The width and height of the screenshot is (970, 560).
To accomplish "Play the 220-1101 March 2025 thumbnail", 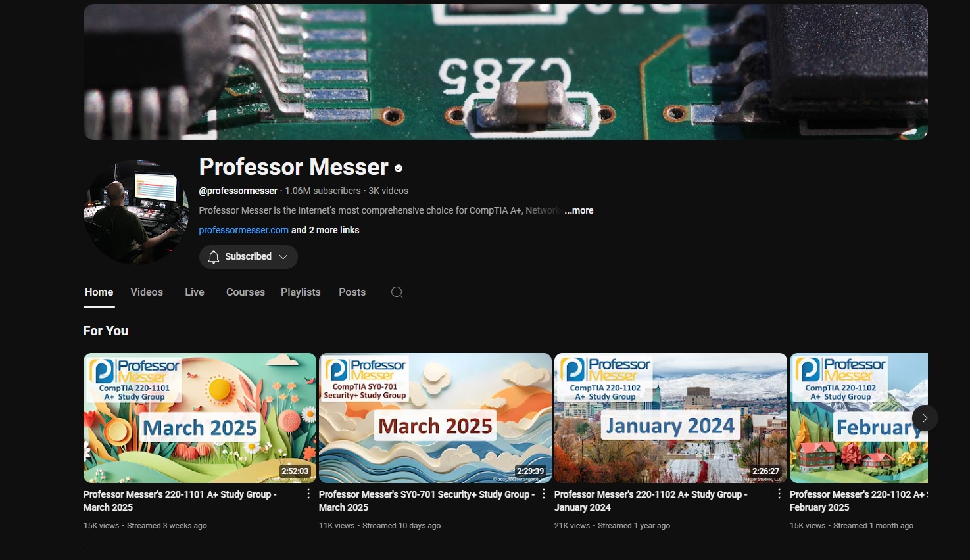I will point(200,418).
